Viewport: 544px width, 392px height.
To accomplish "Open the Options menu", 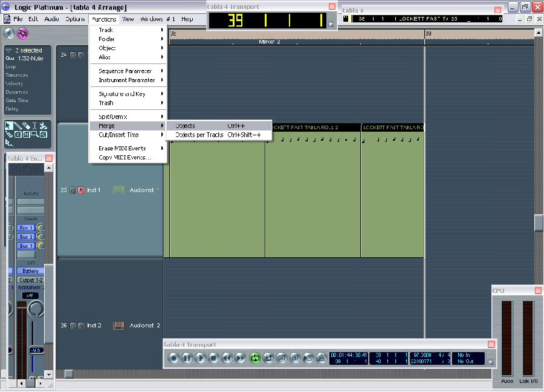I will [75, 19].
